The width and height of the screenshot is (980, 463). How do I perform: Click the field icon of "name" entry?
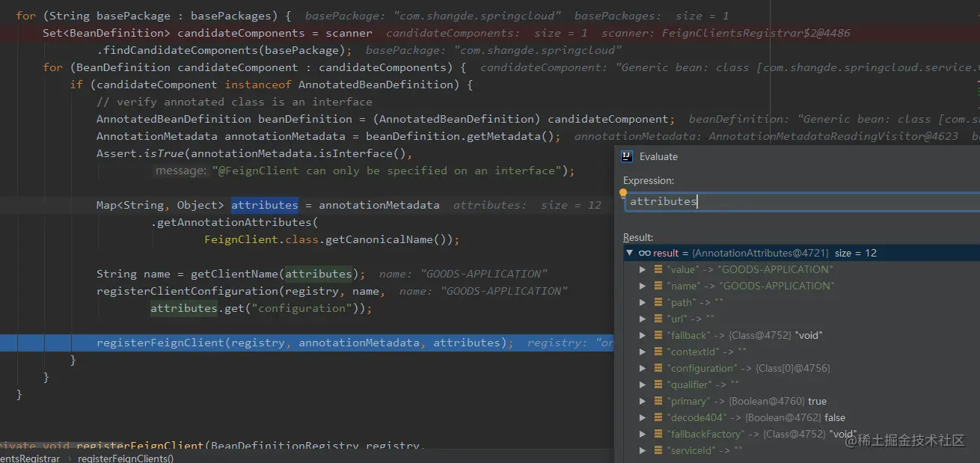pyautogui.click(x=658, y=286)
